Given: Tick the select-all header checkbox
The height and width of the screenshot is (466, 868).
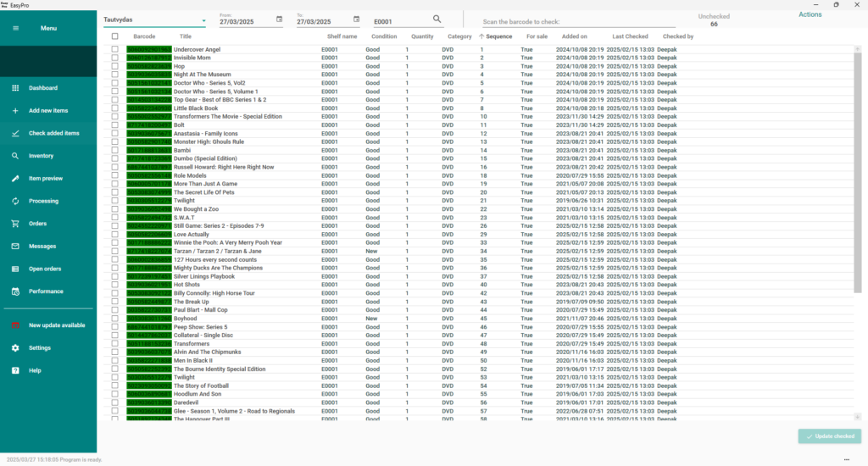Looking at the screenshot, I should click(114, 36).
